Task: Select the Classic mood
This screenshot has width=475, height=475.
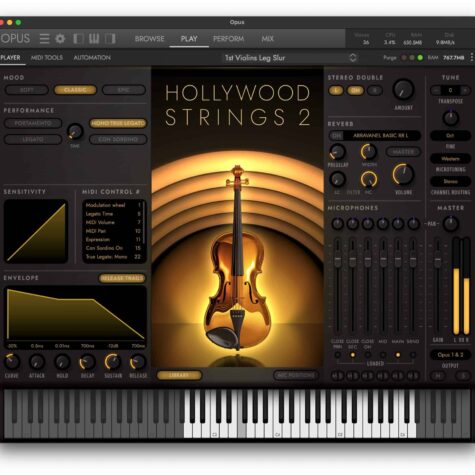Action: pos(75,90)
